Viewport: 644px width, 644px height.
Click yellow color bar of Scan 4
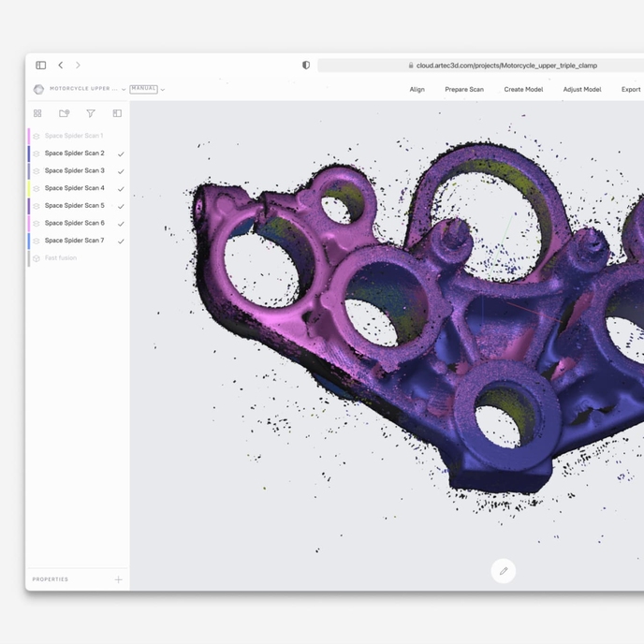point(29,188)
